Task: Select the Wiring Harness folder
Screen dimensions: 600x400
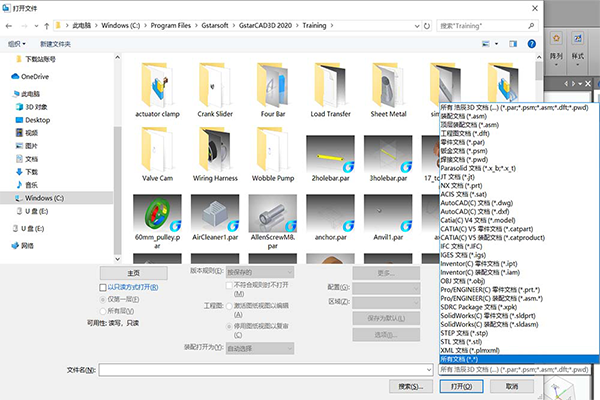Action: 215,155
